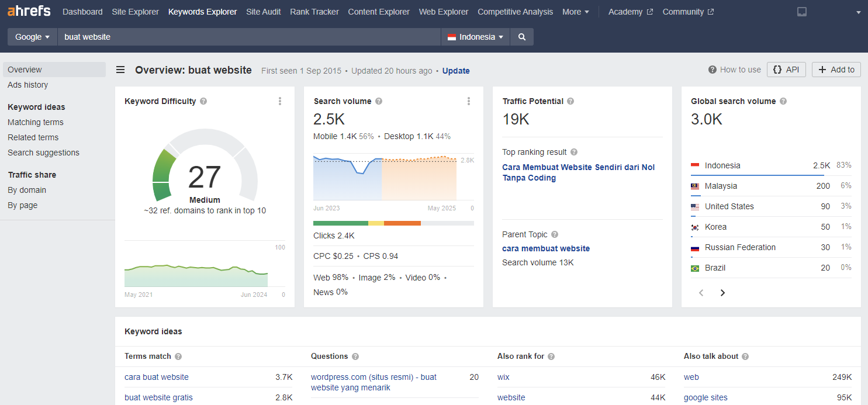Click the keyword search input field

tap(248, 37)
